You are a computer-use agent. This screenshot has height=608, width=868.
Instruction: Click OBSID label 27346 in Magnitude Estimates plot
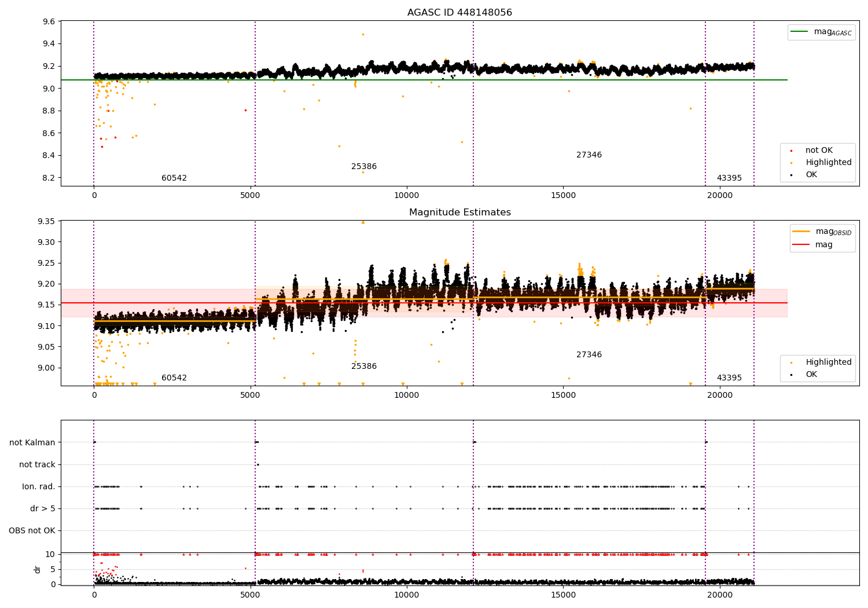589,355
